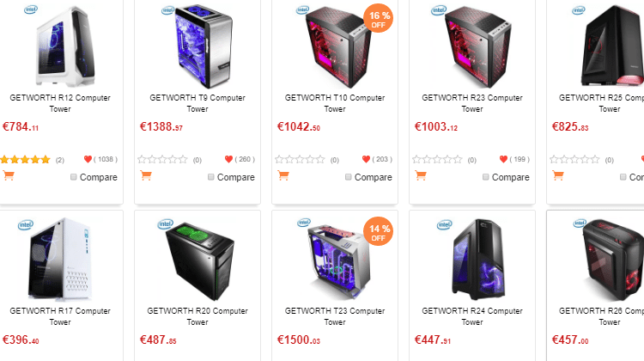The width and height of the screenshot is (644, 361).
Task: Add GETWORTH R12 Computer Tower to cart
Action: point(9,175)
